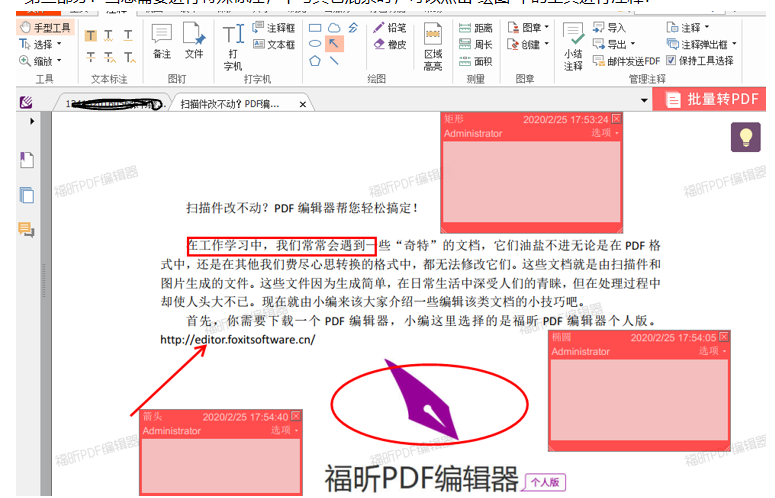Choose the replace text markup tool
This screenshot has height=498, width=775.
click(x=110, y=57)
